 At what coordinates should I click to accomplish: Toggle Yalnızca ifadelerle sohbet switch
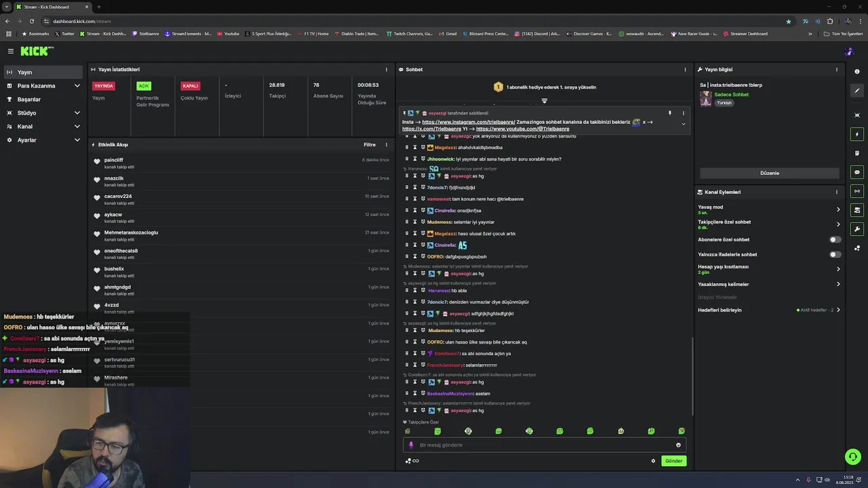pyautogui.click(x=835, y=254)
